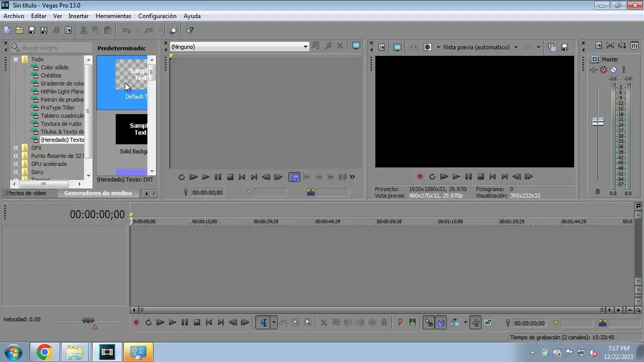
Task: Pause playback in video preview
Action: (x=468, y=177)
